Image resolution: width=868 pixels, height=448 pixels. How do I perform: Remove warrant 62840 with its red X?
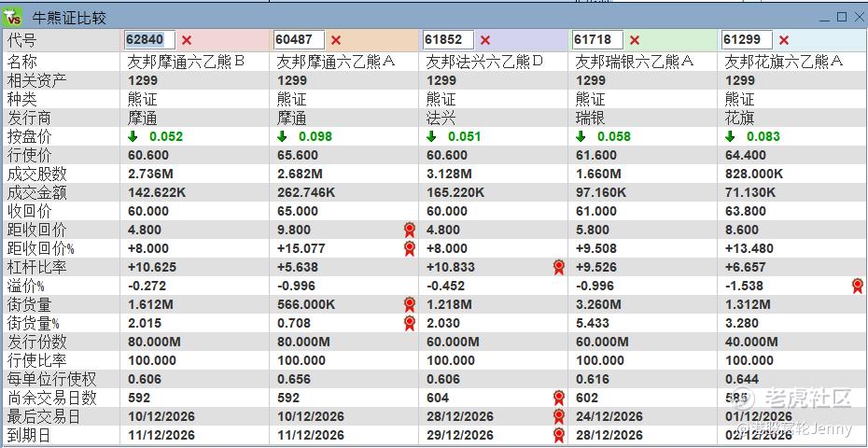click(x=187, y=40)
